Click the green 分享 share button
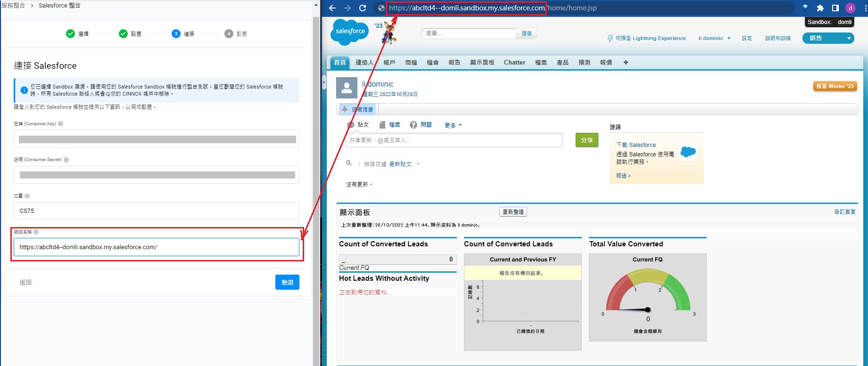 tap(587, 140)
